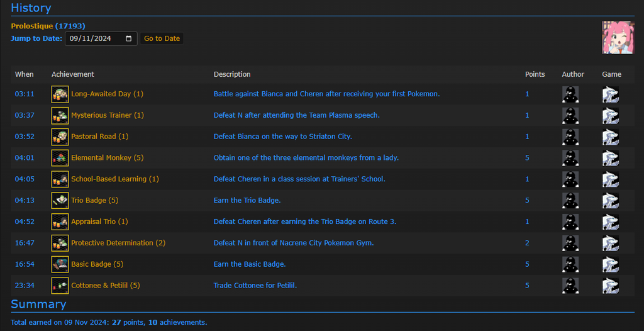Screen dimensions: 644x331
Task: Click the Long-Awaited Day achievement badge icon
Action: point(60,94)
